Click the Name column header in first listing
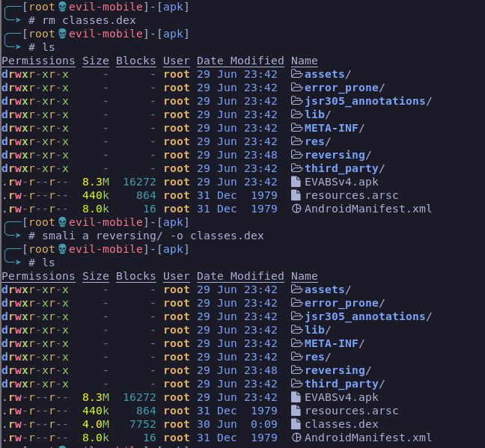Image resolution: width=485 pixels, height=448 pixels. pos(304,61)
